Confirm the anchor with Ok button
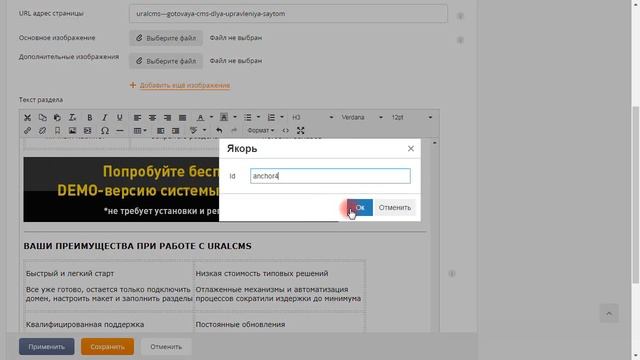Screen dimensions: 640x360 pos(360,207)
